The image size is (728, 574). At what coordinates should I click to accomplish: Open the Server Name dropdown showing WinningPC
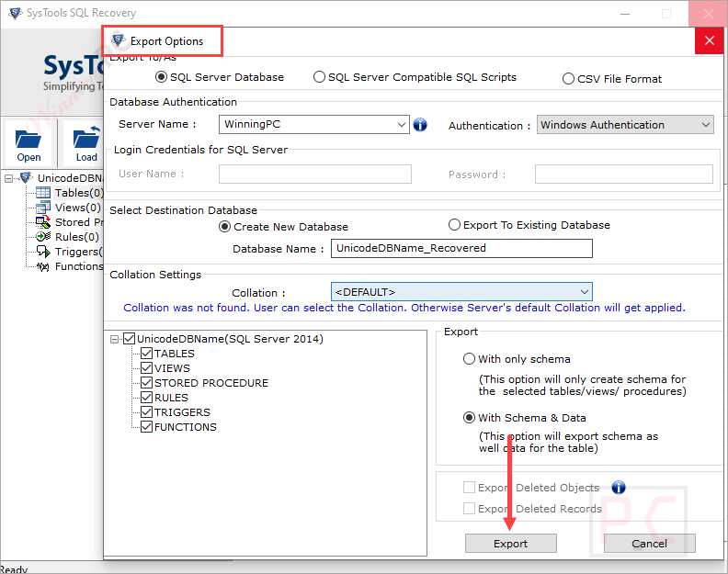[313, 124]
